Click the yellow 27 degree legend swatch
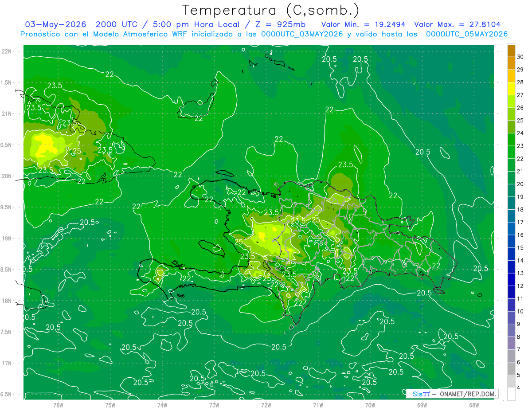This screenshot has height=411, width=532. (x=511, y=89)
